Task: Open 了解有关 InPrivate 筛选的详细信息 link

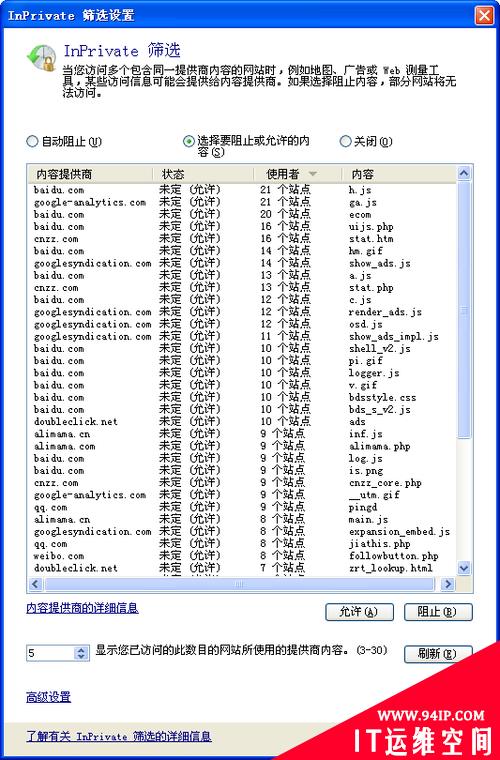Action: pyautogui.click(x=119, y=737)
